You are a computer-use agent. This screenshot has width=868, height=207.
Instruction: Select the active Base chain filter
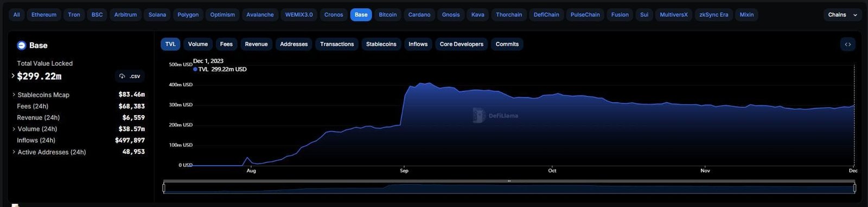[361, 15]
